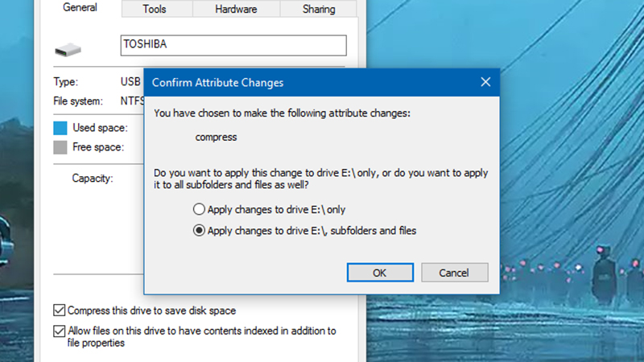Screen dimensions: 644x362
Task: Toggle Allow files to have contents indexed
Action: point(60,331)
